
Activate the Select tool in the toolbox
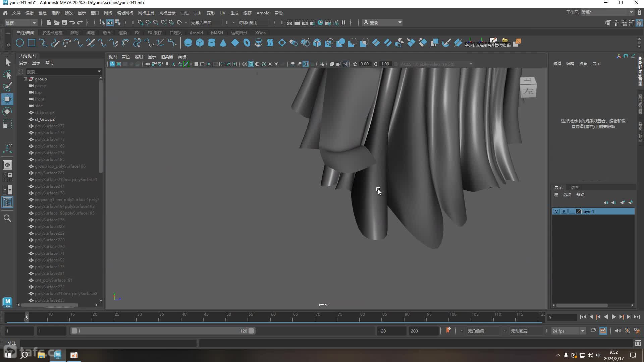point(7,62)
